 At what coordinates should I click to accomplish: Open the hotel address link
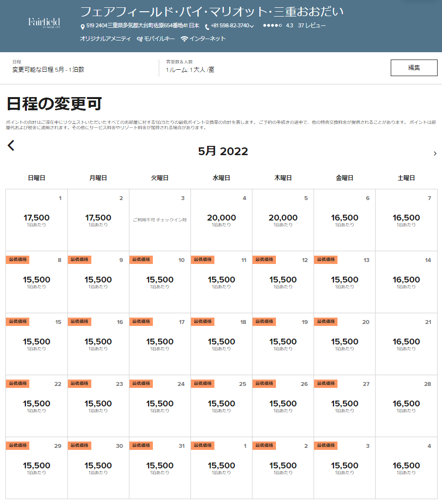(143, 25)
